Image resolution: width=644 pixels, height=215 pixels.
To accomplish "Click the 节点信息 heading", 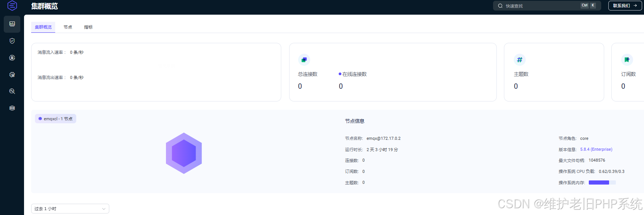I will click(355, 121).
